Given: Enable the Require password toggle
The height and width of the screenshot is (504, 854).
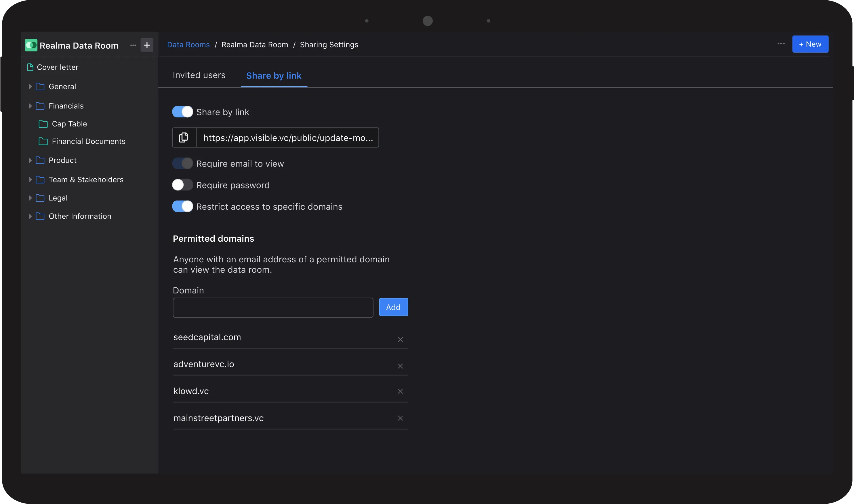Looking at the screenshot, I should tap(182, 185).
